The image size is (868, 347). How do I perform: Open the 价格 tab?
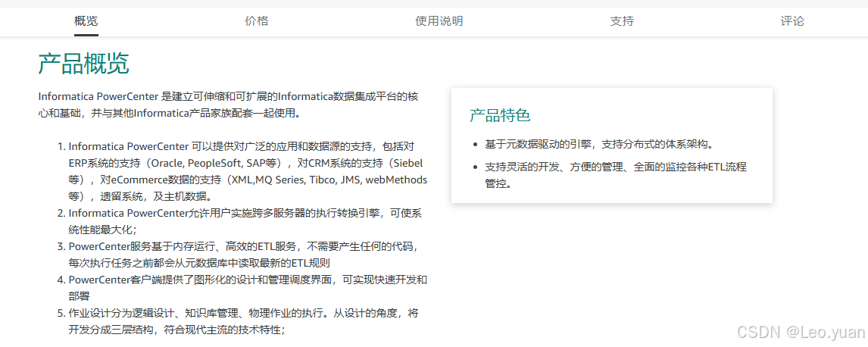256,21
